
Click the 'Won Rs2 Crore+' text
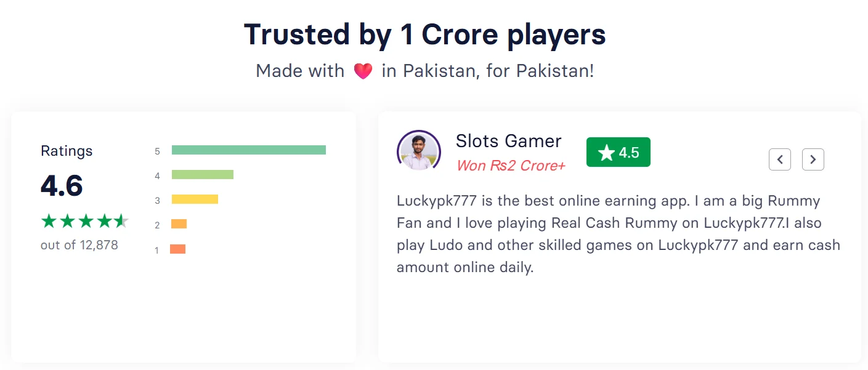coord(511,166)
